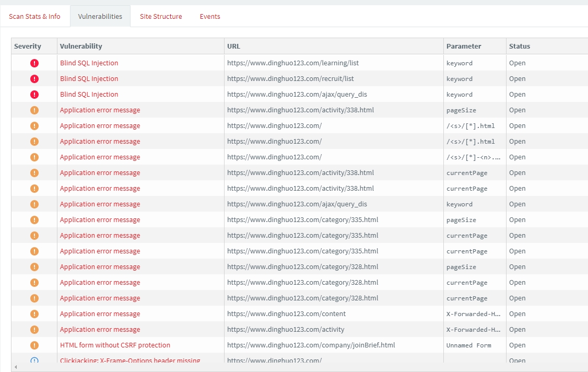Open Application error message with /<s>/[*]-<n> parameter
The height and width of the screenshot is (372, 588).
pyautogui.click(x=100, y=157)
